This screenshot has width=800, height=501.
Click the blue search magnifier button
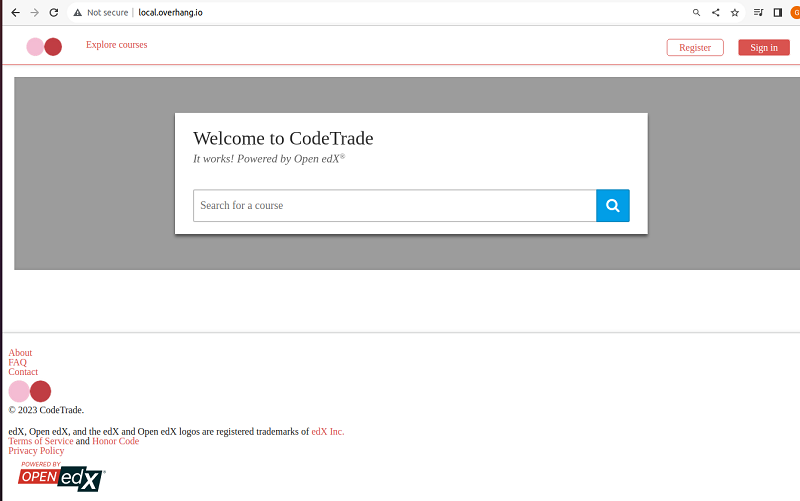[613, 206]
